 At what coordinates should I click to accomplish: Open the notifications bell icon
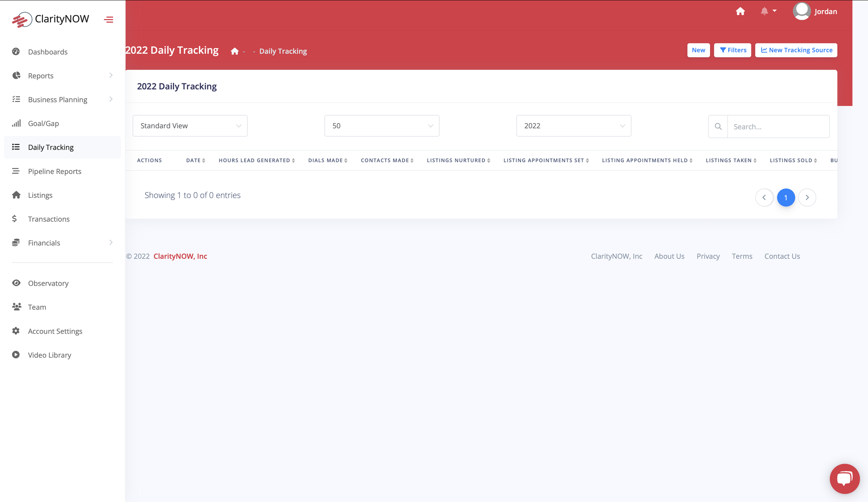(764, 11)
